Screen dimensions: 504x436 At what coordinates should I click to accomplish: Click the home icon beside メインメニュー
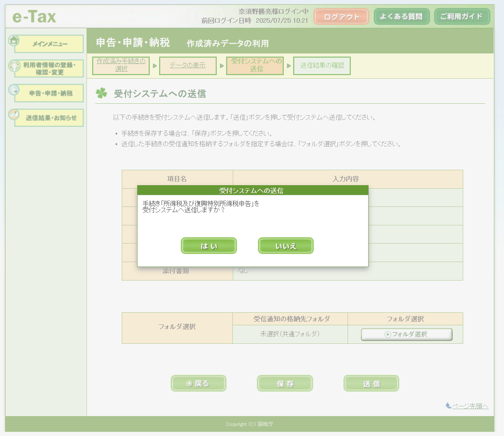click(x=14, y=41)
